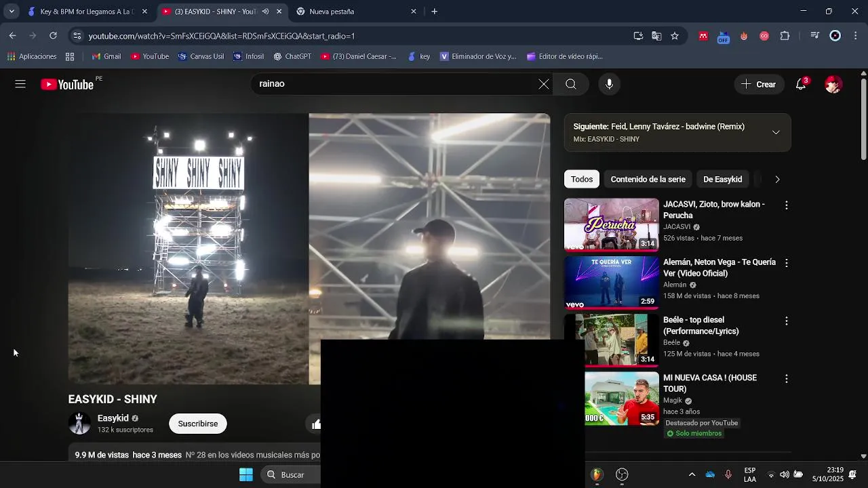Click the taskbar Buscar search box

(290, 474)
